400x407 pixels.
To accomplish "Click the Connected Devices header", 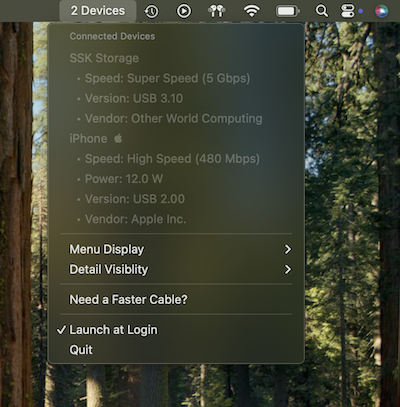I will click(112, 36).
